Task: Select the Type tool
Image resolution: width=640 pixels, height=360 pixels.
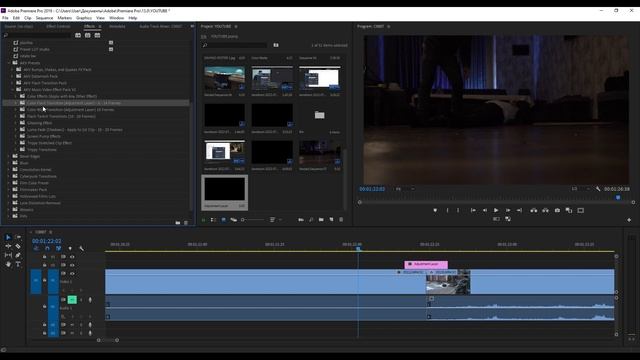Action: 18,264
